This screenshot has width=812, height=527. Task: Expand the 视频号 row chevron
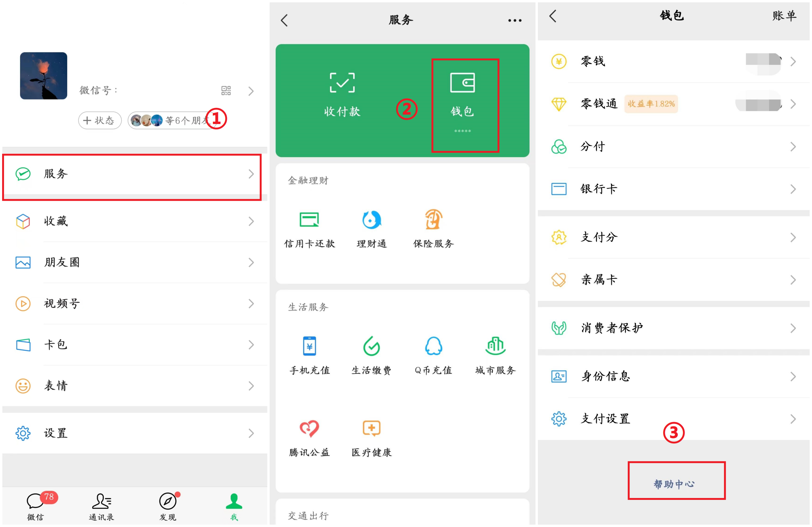pos(251,304)
